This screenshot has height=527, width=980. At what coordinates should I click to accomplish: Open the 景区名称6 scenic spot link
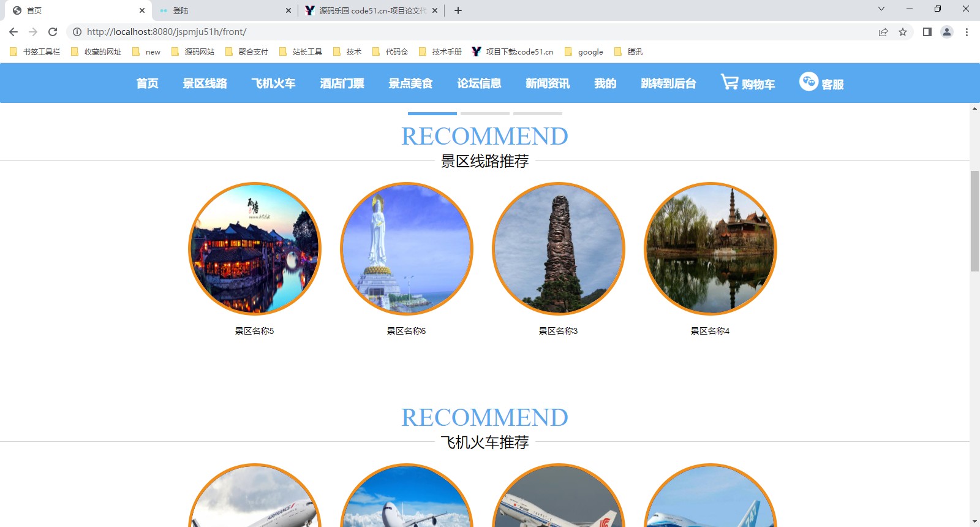click(406, 331)
